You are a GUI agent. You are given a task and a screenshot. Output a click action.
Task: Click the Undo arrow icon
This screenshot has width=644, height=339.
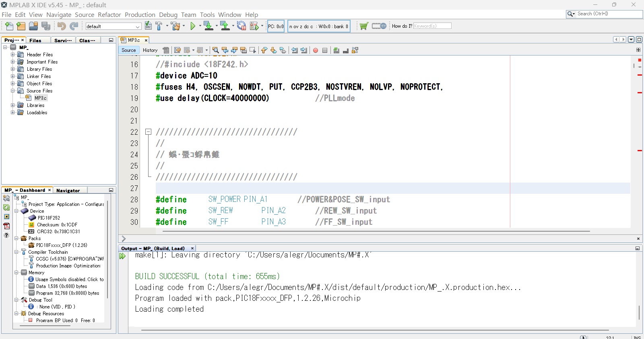click(61, 26)
